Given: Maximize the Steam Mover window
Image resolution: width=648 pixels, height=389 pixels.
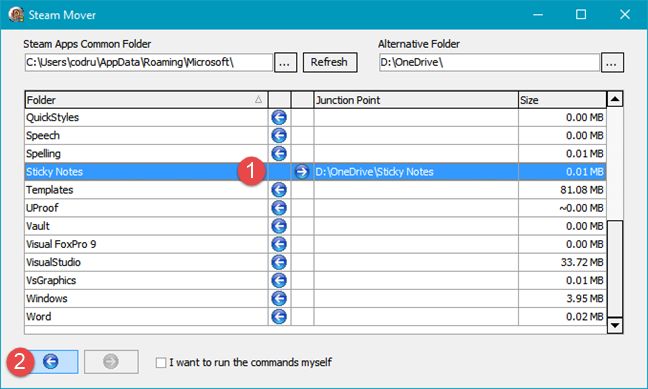Looking at the screenshot, I should [581, 15].
